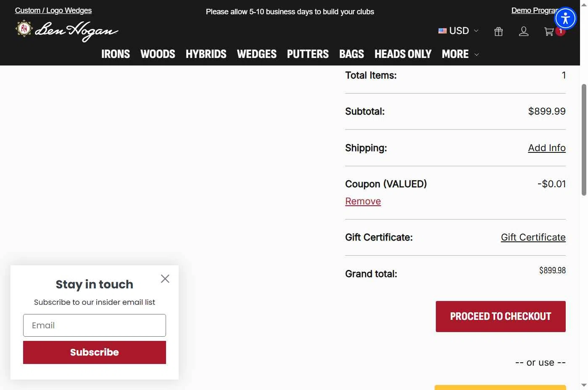This screenshot has width=588, height=390.
Task: Open the gift certificate icon in header
Action: (498, 31)
